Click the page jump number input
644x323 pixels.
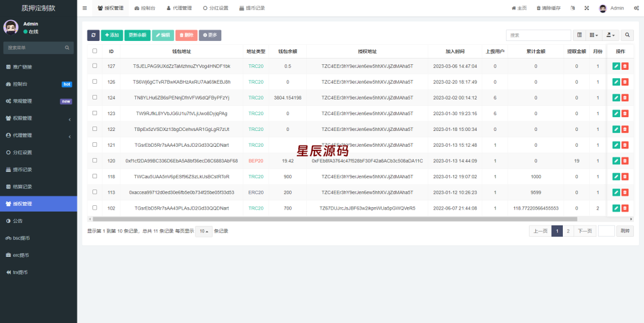pos(606,231)
